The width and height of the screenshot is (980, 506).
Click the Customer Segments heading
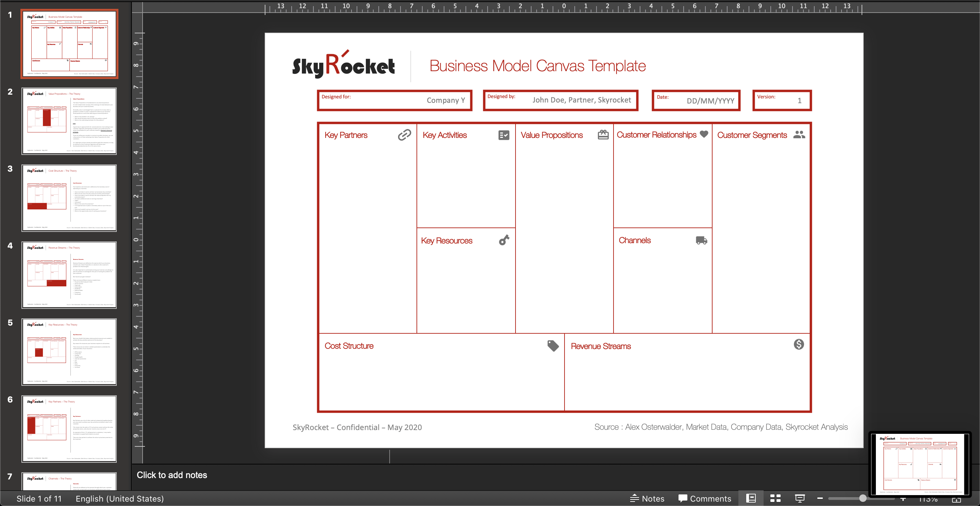click(x=752, y=135)
